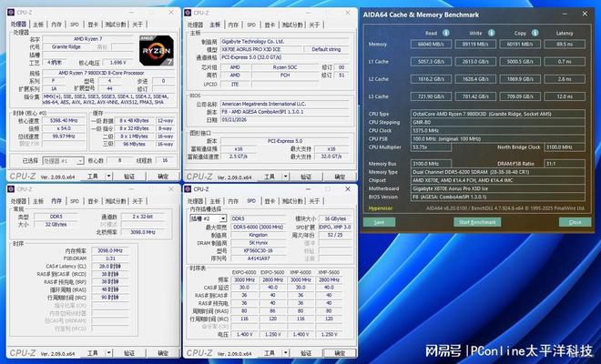Click CPU-Z title icon in SPD window

pos(188,189)
